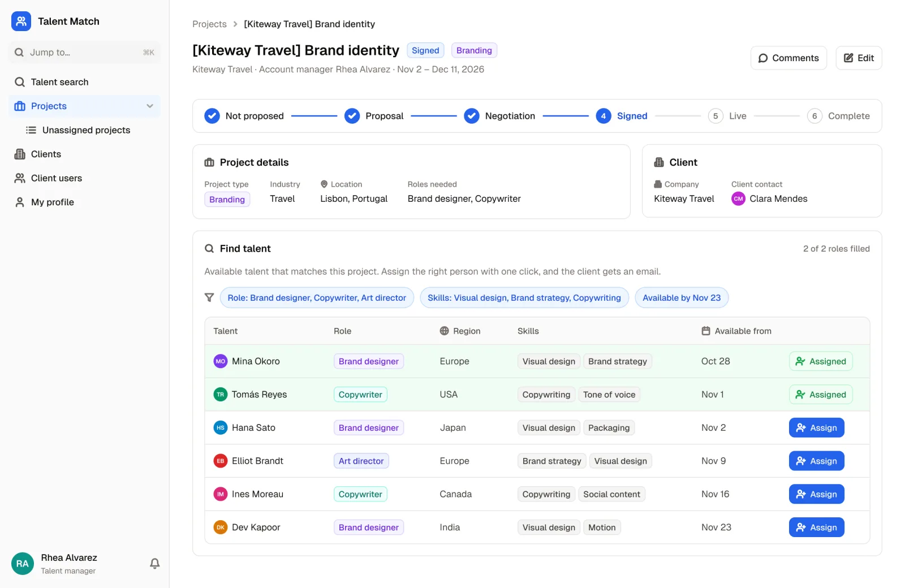Click the location pin icon
The width and height of the screenshot is (905, 588).
(324, 184)
